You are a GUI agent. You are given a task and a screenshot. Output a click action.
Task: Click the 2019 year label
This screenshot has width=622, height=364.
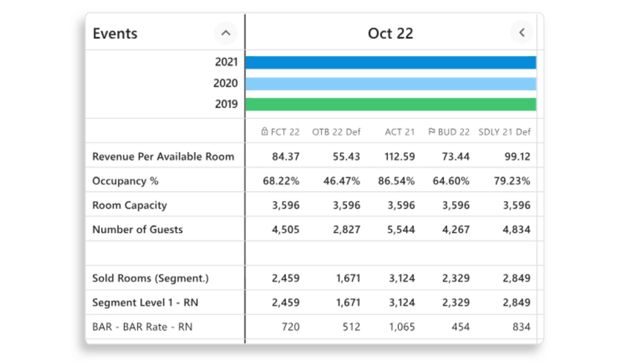(x=226, y=104)
